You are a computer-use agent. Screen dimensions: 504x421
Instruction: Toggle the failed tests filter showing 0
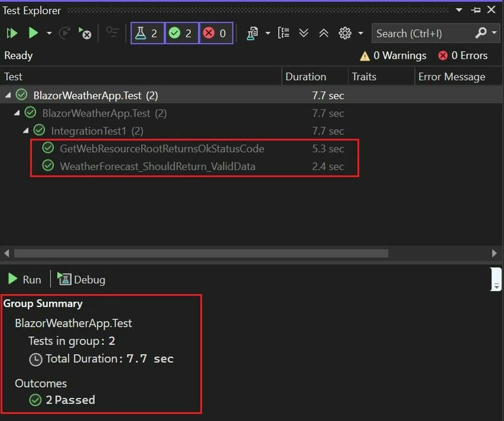[x=215, y=33]
